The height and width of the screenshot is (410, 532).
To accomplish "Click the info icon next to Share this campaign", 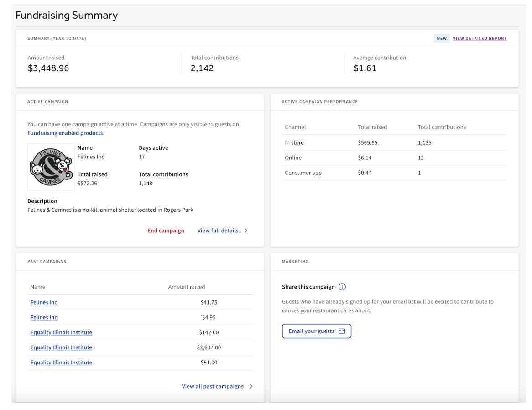I will point(342,287).
